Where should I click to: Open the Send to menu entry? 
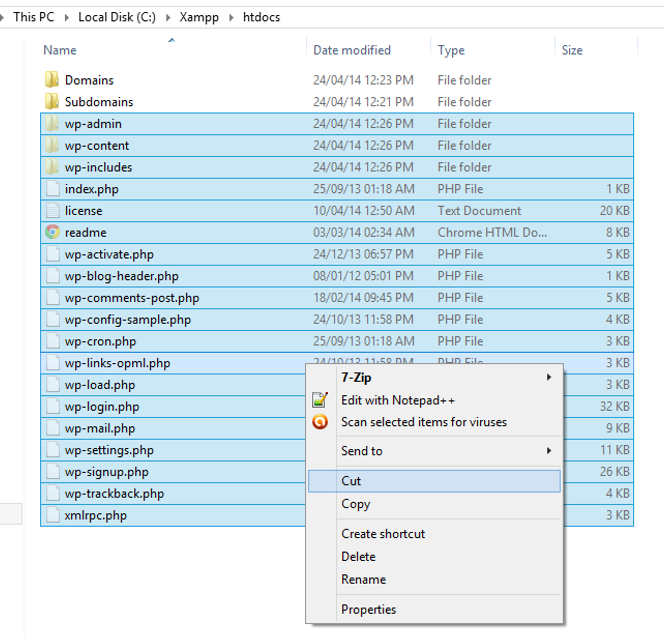pyautogui.click(x=434, y=450)
